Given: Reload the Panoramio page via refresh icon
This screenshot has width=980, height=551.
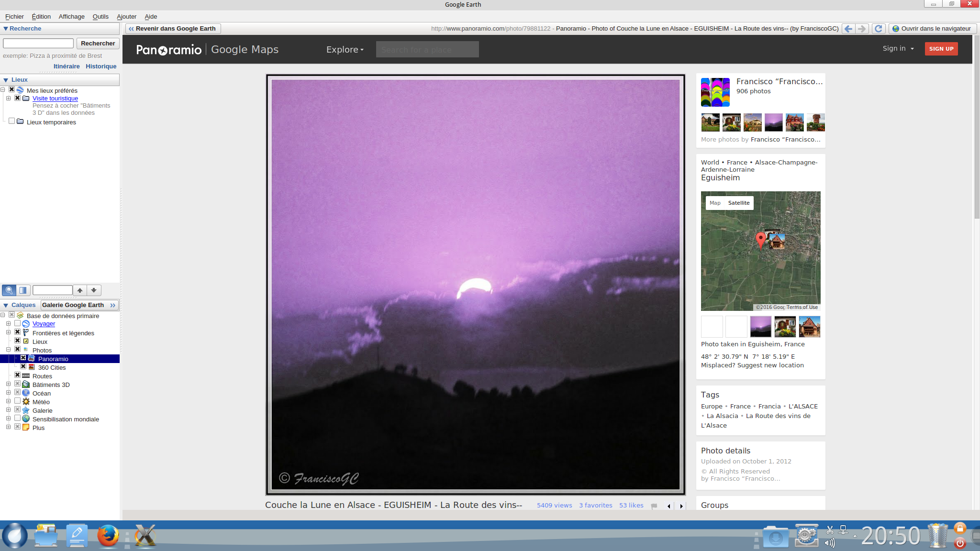Looking at the screenshot, I should 878,29.
